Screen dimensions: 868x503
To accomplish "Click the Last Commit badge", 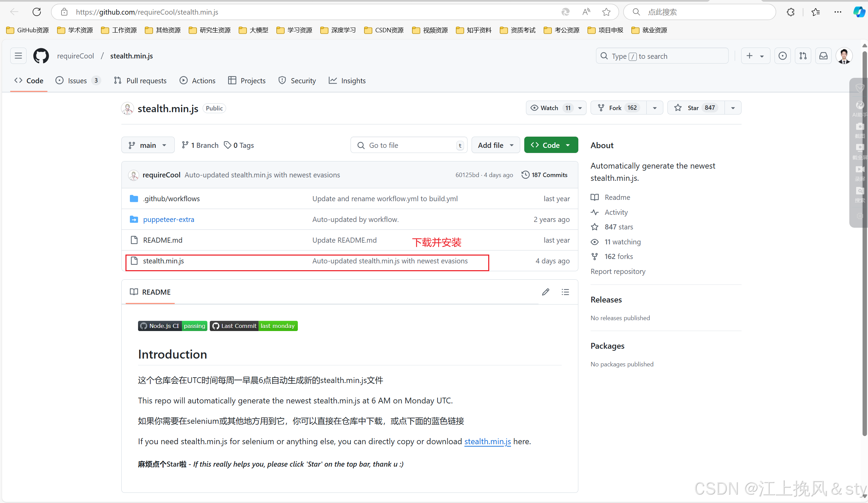I will (x=254, y=326).
